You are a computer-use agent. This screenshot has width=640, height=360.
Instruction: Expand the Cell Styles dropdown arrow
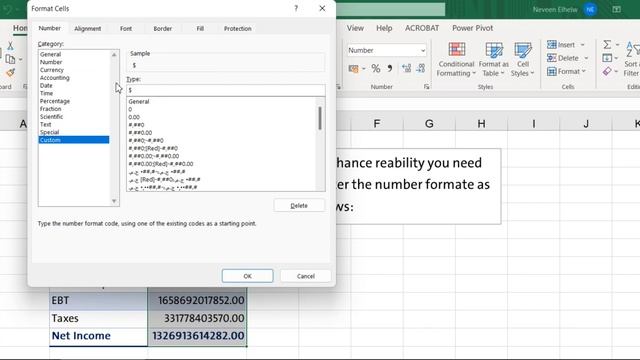click(532, 73)
